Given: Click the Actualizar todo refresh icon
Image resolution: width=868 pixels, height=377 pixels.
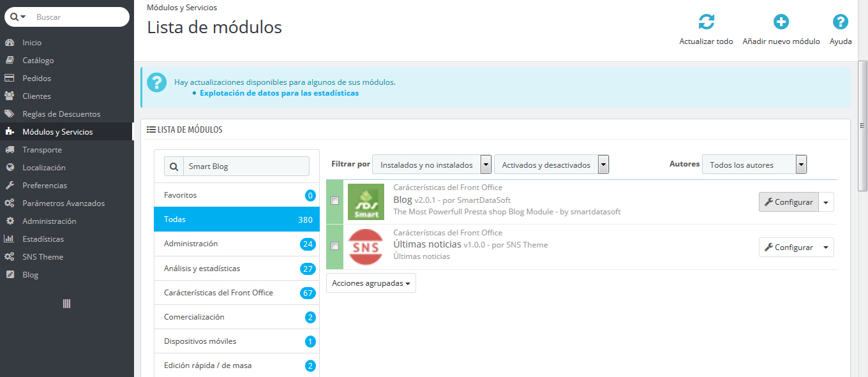Looking at the screenshot, I should 706,22.
